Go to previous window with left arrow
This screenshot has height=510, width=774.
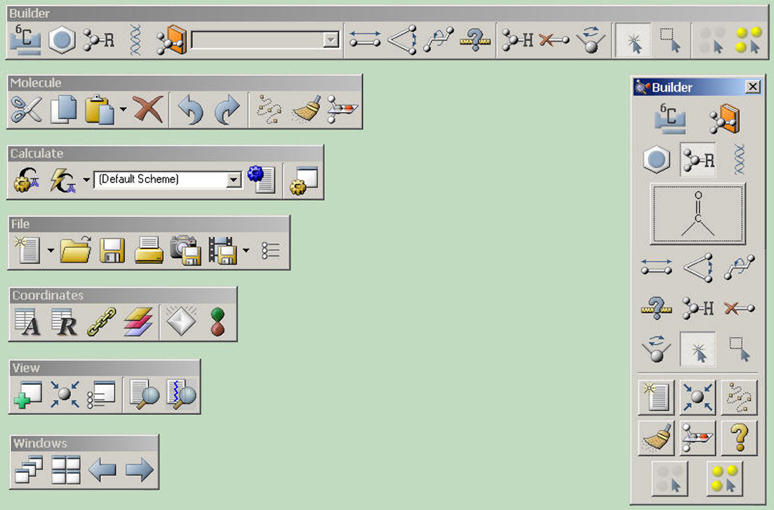(x=102, y=470)
